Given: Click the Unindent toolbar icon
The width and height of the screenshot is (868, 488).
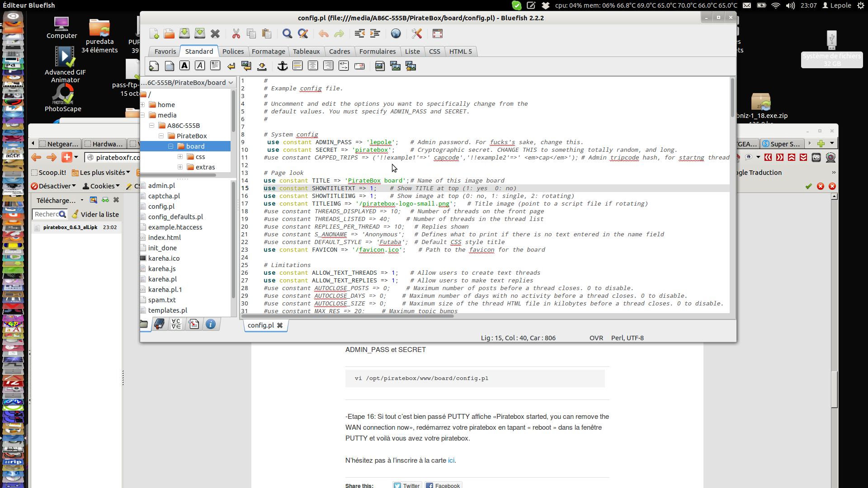Looking at the screenshot, I should click(x=360, y=33).
